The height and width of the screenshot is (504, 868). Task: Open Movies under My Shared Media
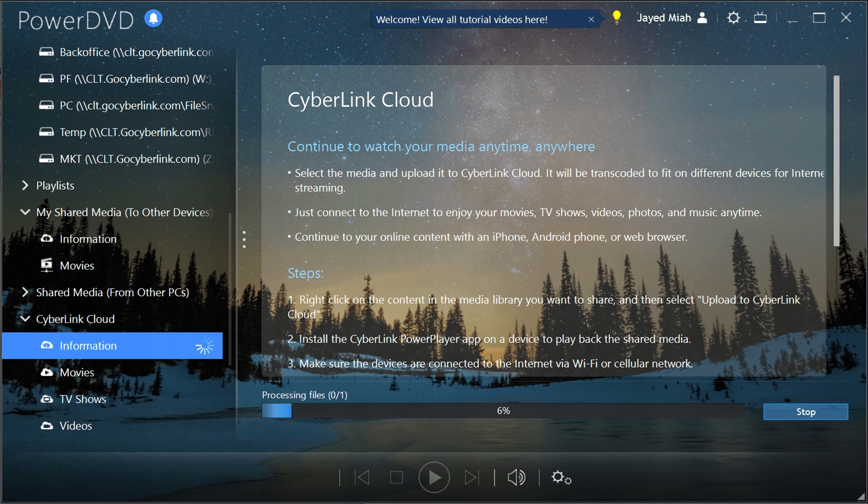pos(77,265)
